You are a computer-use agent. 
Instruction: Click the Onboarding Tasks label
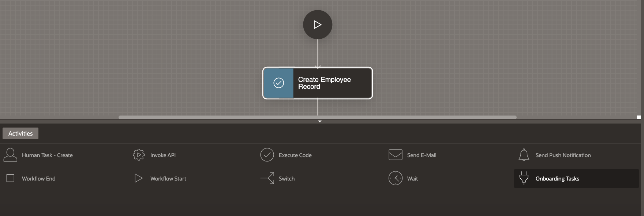tap(557, 179)
